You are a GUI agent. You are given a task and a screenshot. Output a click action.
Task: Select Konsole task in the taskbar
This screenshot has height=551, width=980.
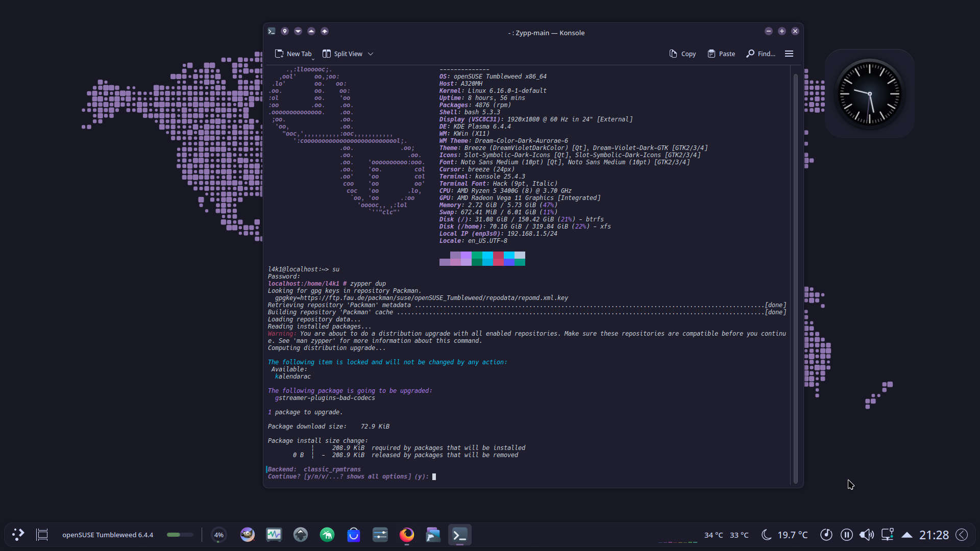coord(460,535)
